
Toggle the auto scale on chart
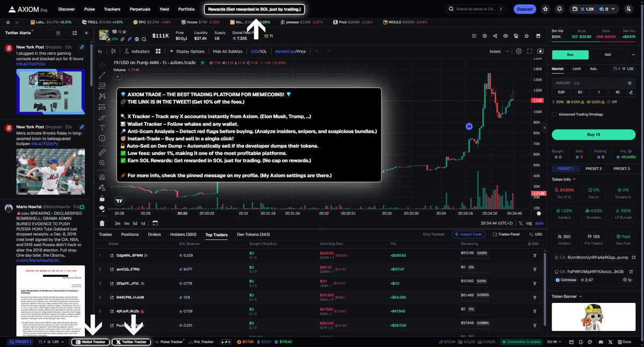click(x=539, y=223)
